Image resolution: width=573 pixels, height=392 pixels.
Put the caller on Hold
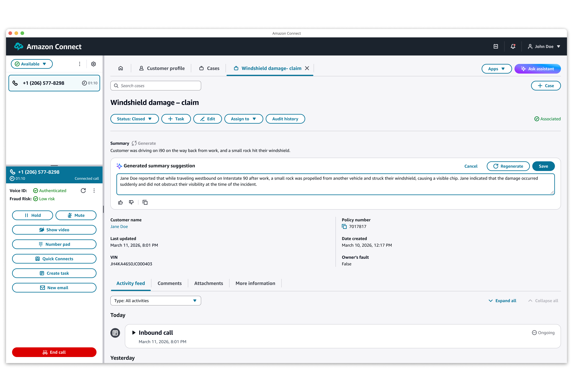[33, 215]
